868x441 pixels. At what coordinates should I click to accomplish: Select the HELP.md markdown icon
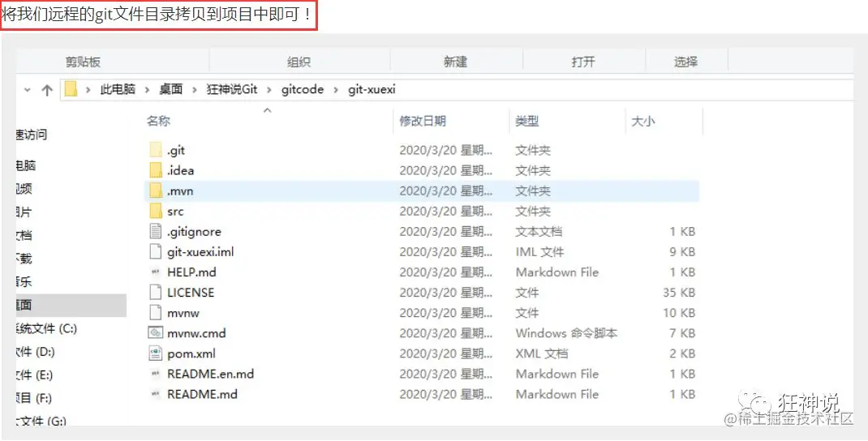pos(155,272)
